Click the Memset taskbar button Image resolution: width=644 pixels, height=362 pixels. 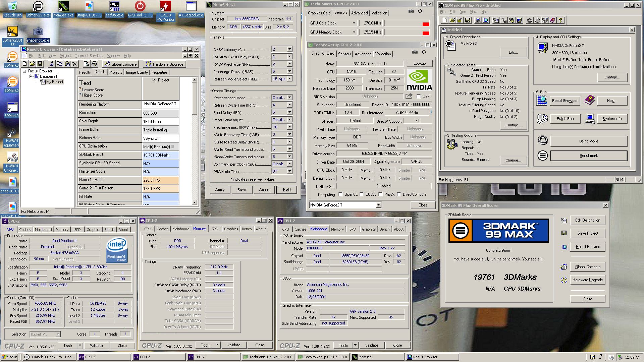(x=377, y=357)
